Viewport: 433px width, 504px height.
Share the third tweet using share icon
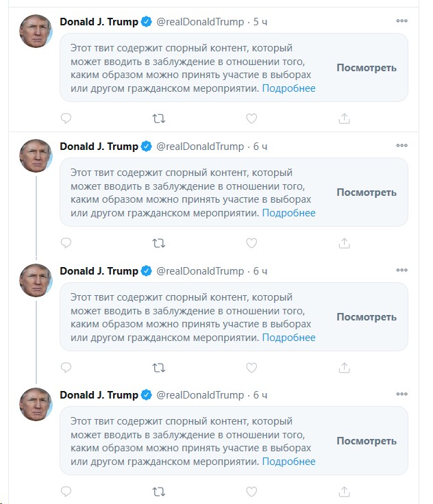[x=344, y=368]
